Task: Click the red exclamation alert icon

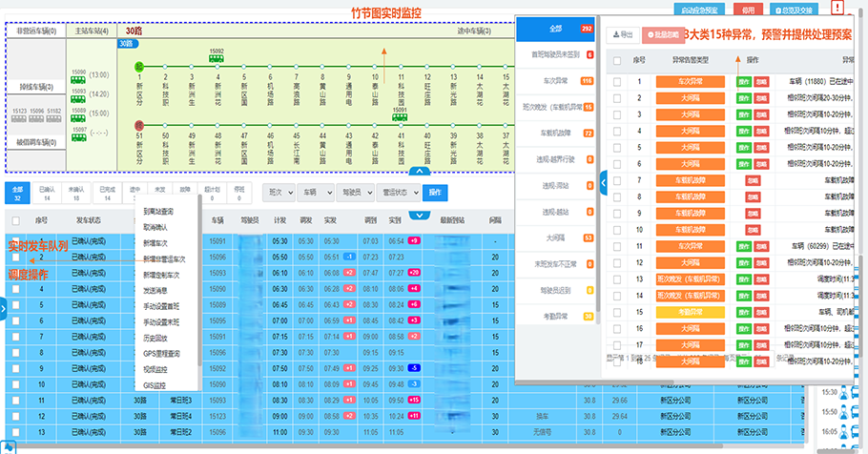Action: 837,8
